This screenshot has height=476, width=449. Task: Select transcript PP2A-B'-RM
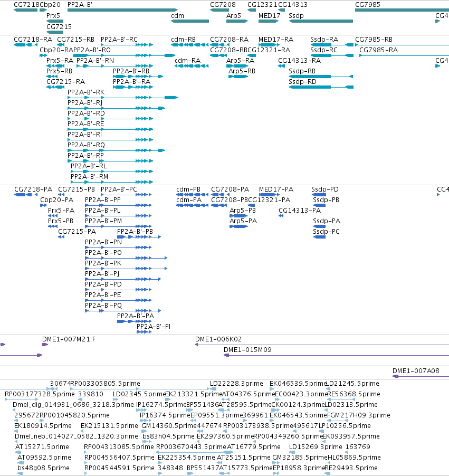pos(89,177)
